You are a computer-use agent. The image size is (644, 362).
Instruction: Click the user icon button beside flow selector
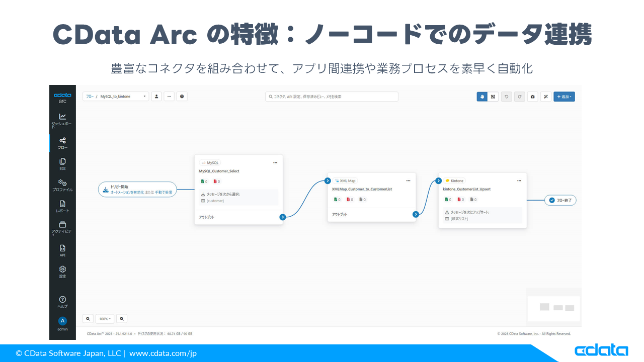coord(156,96)
